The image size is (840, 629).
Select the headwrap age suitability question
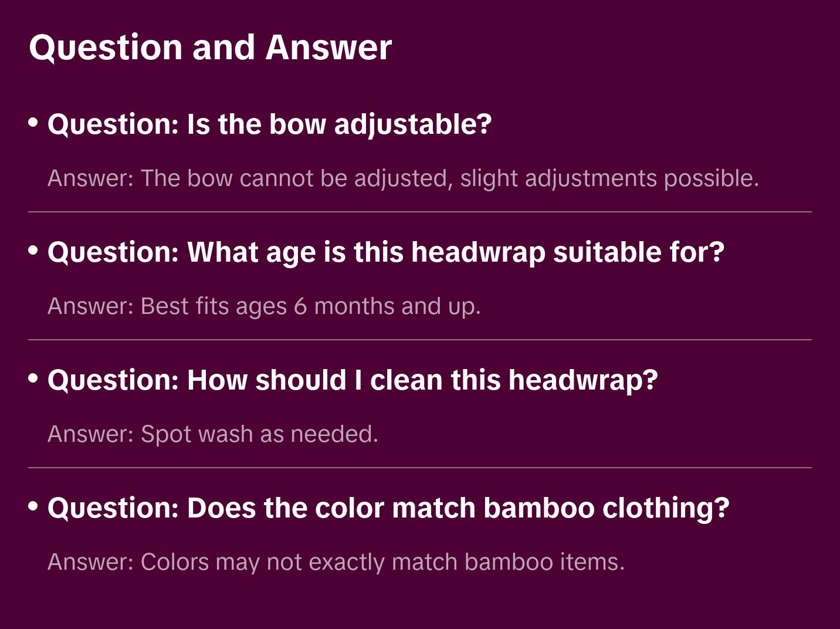[x=386, y=252]
